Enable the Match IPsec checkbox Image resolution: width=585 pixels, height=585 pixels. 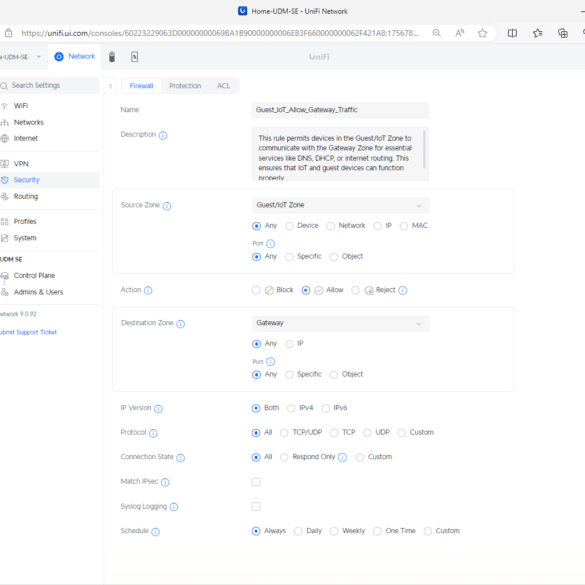256,482
